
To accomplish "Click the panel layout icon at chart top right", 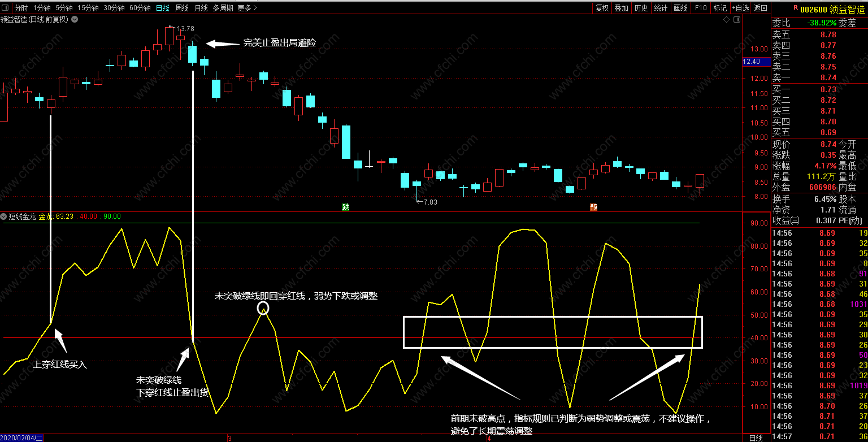I will tap(736, 19).
